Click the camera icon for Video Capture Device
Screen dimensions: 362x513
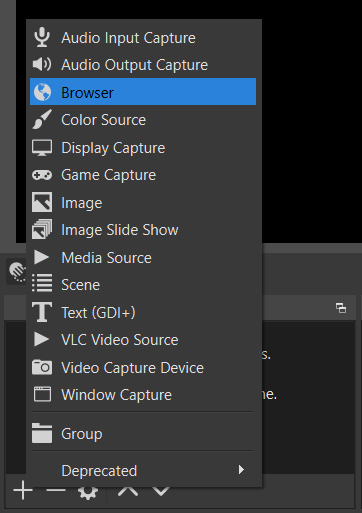(x=42, y=367)
